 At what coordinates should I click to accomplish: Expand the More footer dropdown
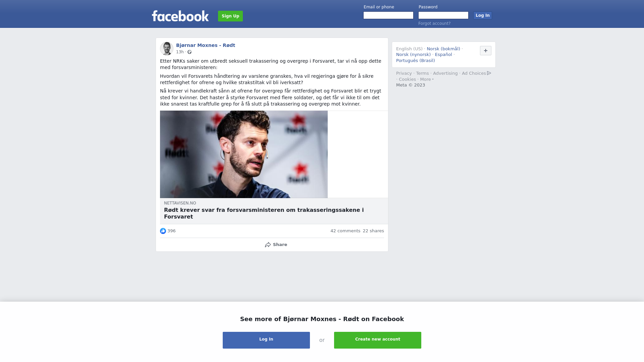(x=427, y=79)
